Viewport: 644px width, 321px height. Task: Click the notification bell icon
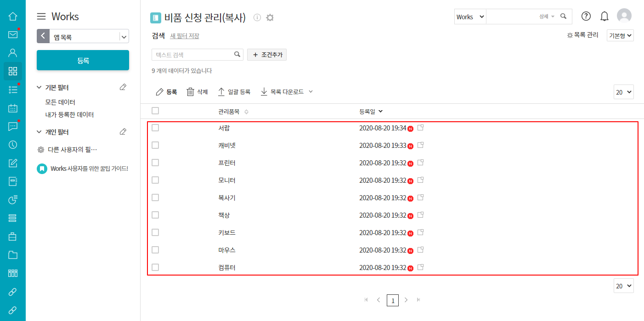604,17
